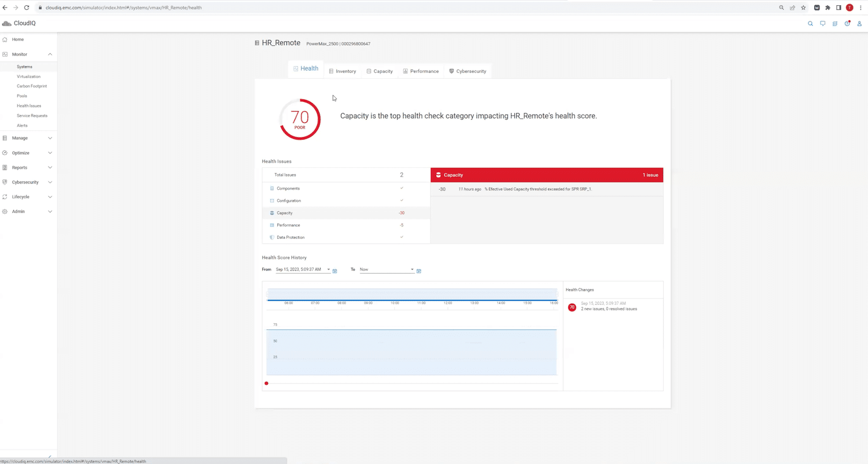The width and height of the screenshot is (868, 464).
Task: Click the browser forward arrow
Action: tap(16, 8)
